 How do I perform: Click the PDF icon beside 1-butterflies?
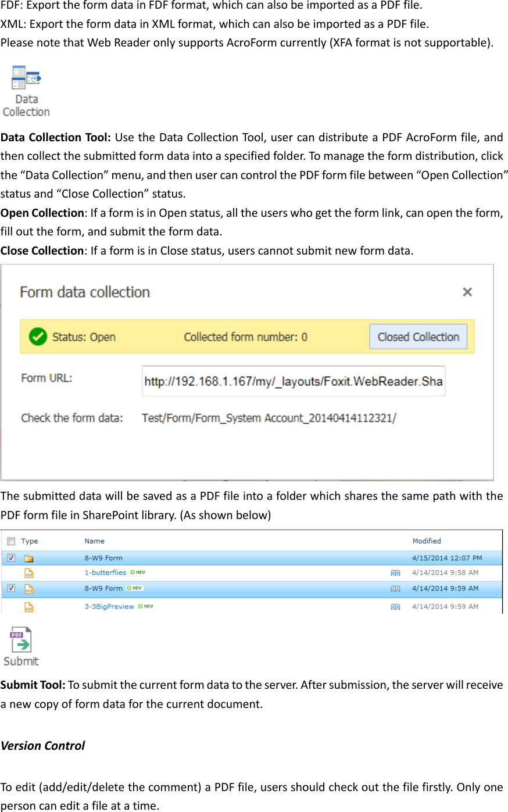coord(28,573)
